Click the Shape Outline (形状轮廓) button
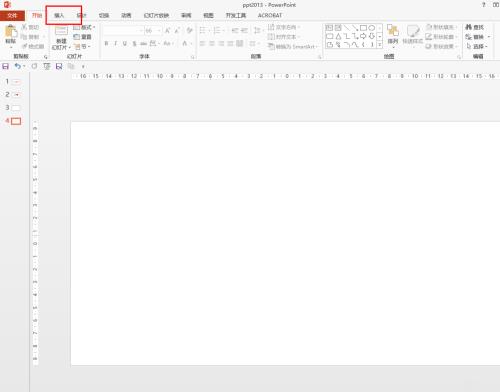The width and height of the screenshot is (500, 392). coord(441,37)
